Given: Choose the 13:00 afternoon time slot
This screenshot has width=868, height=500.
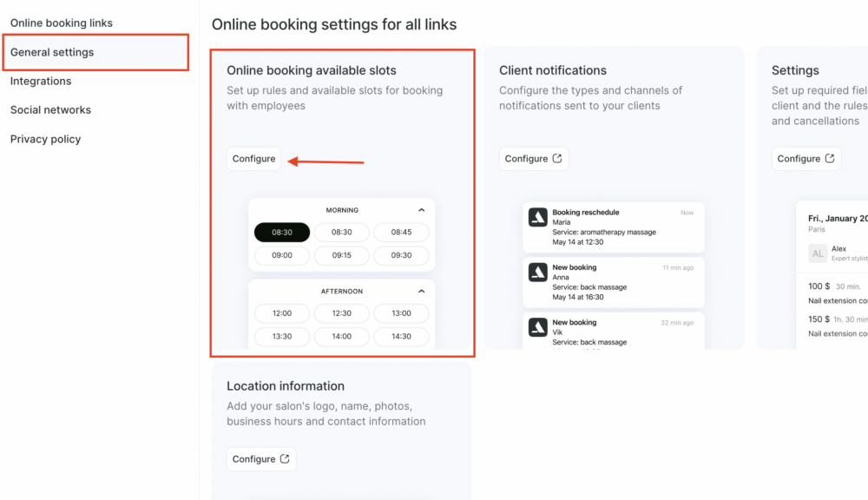Looking at the screenshot, I should [401, 313].
